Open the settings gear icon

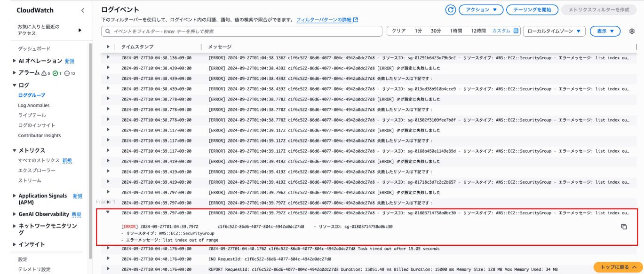632,31
